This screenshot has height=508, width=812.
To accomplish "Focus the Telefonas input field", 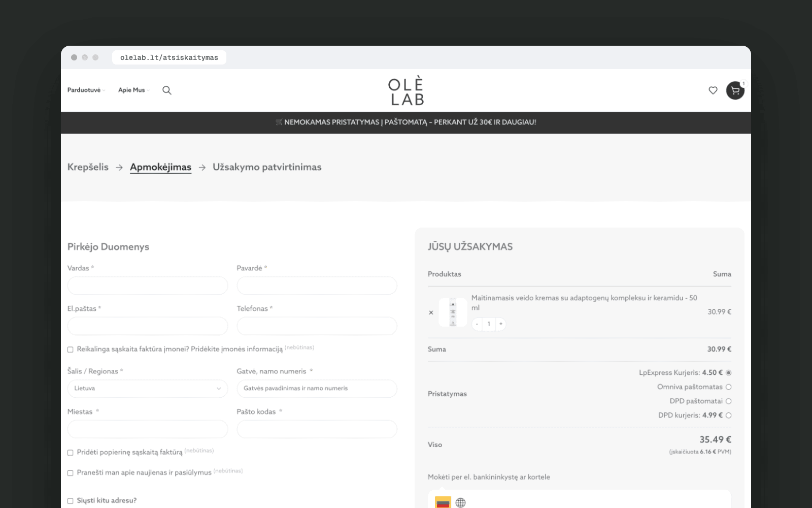I will pos(317,326).
